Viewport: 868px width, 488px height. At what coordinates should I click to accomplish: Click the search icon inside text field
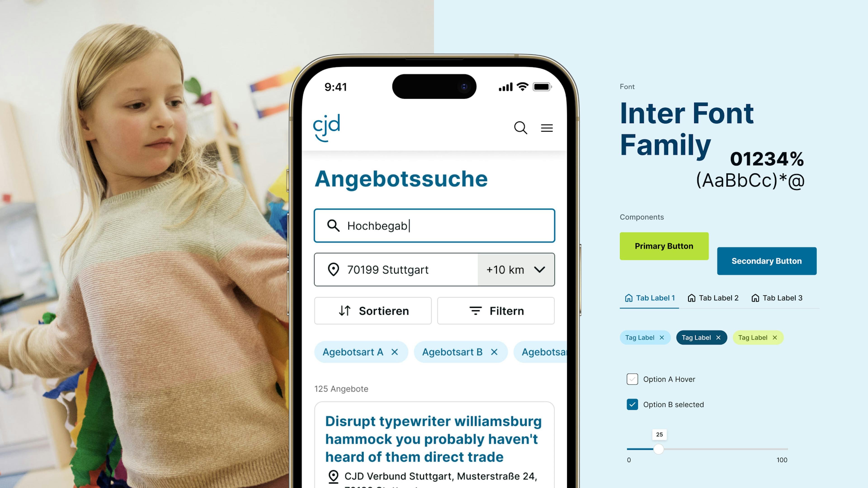[333, 225]
